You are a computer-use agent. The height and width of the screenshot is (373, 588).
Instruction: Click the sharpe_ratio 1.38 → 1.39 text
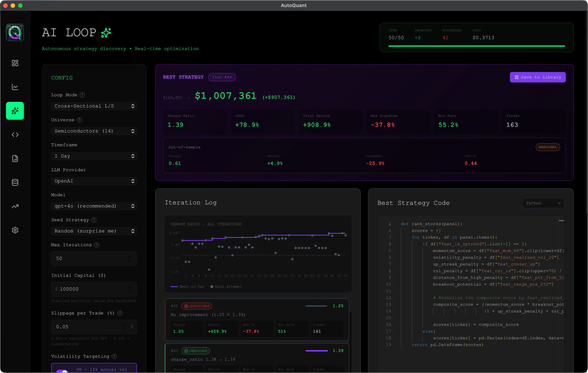point(203,360)
